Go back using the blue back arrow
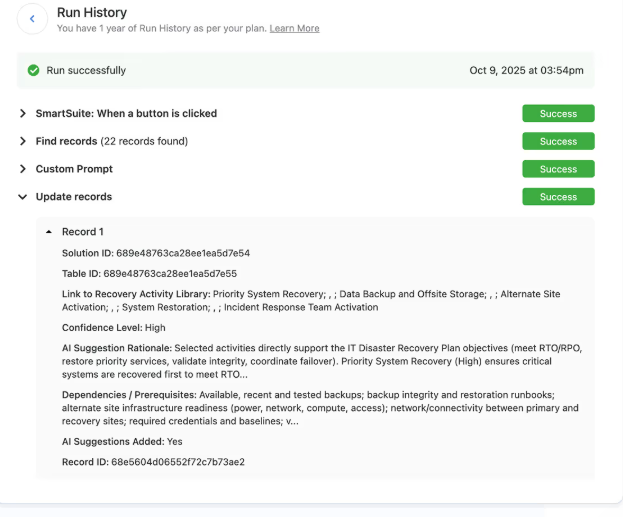 [x=32, y=19]
